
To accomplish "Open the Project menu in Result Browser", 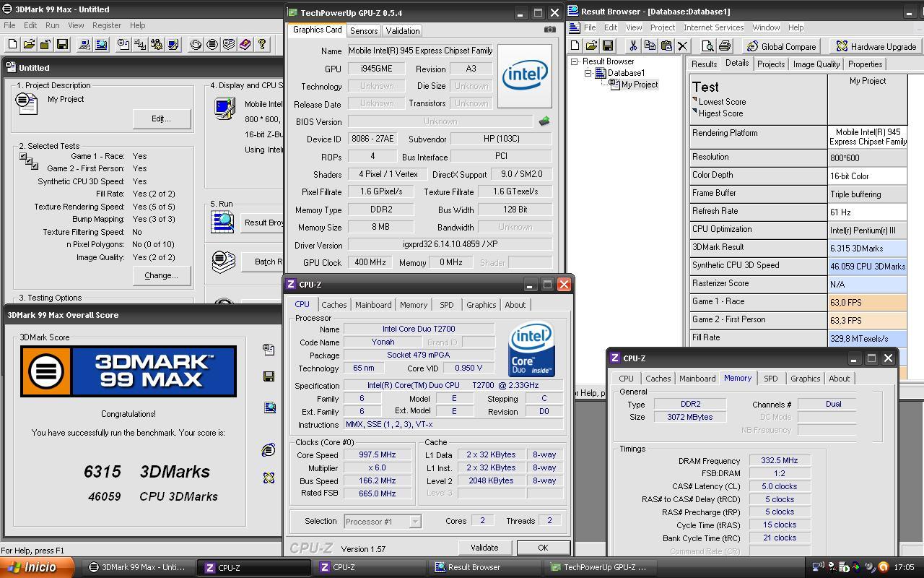I will pyautogui.click(x=662, y=27).
